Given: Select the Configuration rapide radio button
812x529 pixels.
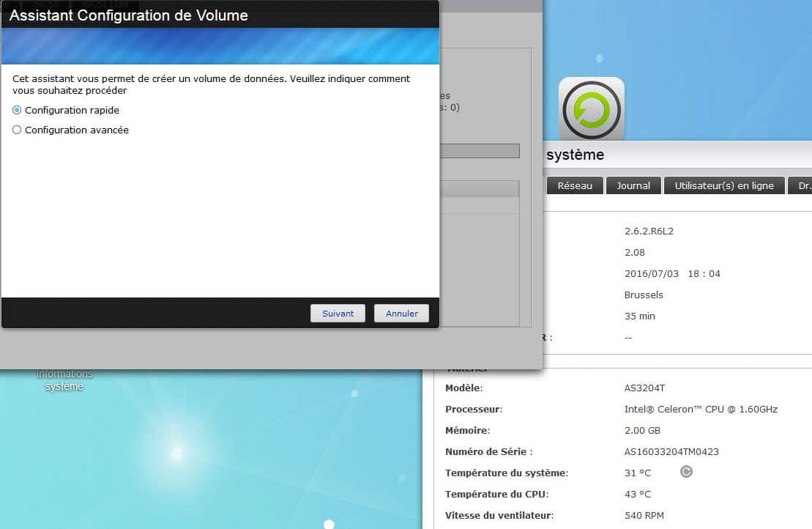Looking at the screenshot, I should pyautogui.click(x=17, y=111).
